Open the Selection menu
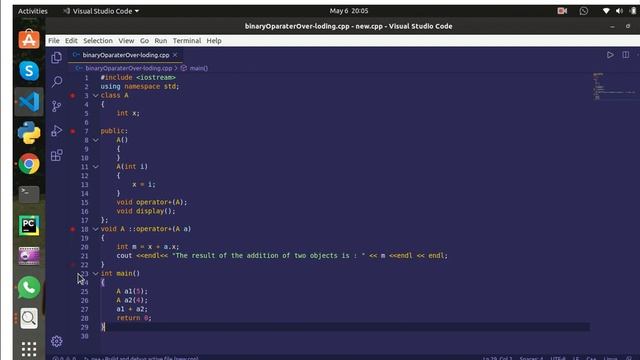 point(98,41)
